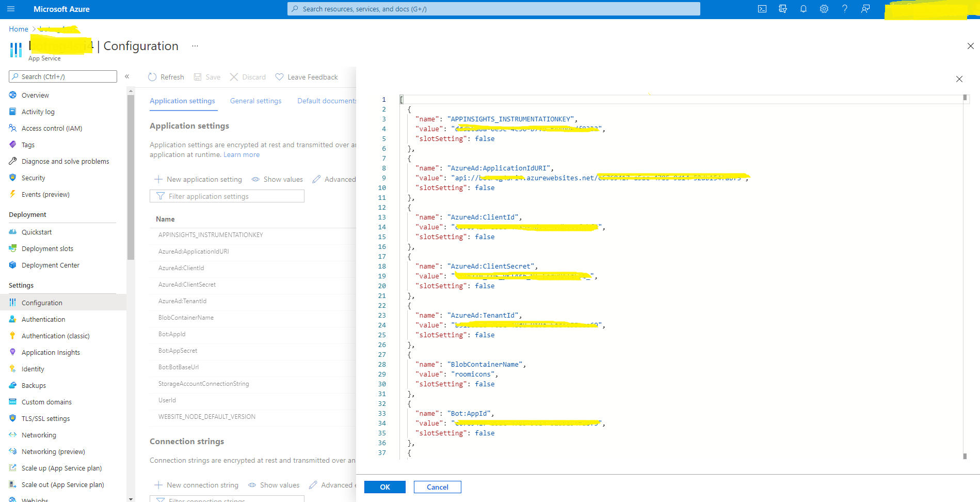Show values of application settings
The image size is (980, 502).
(277, 179)
